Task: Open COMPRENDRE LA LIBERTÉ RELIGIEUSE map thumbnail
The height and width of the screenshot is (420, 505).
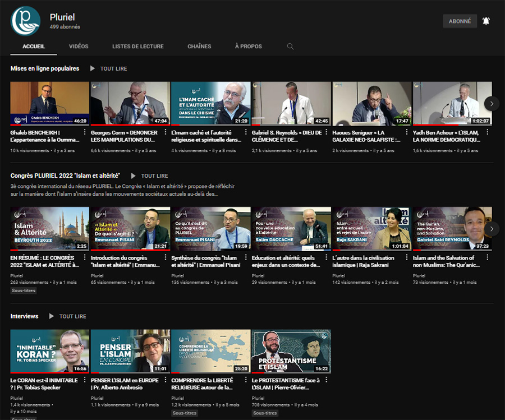Action: click(210, 351)
